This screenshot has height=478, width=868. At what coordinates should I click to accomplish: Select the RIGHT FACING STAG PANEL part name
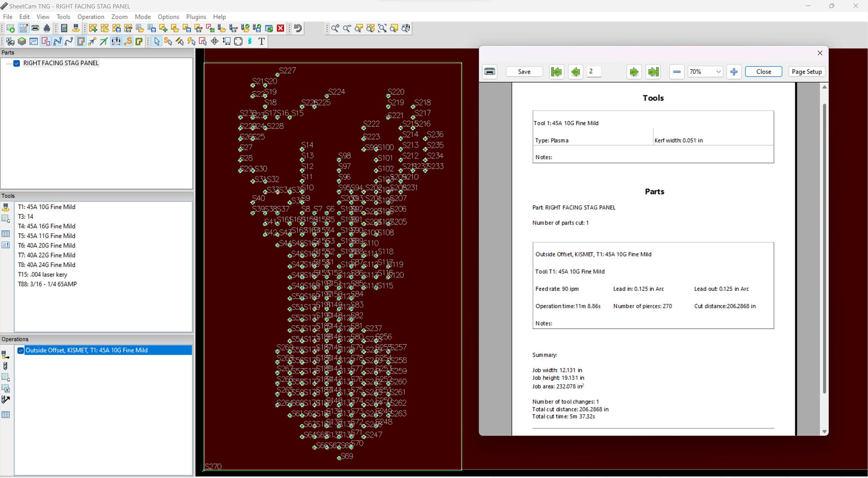coord(61,63)
